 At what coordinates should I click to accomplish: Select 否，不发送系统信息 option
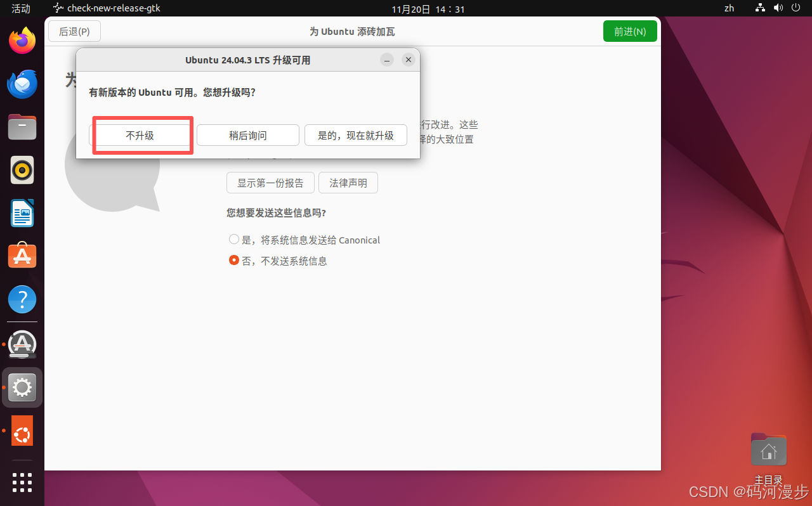click(x=278, y=261)
